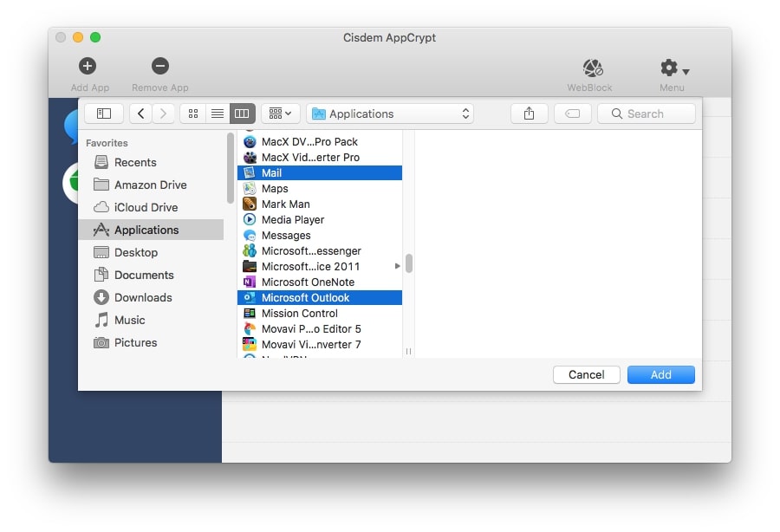Go back in the file dialog
This screenshot has height=532, width=780.
click(x=140, y=114)
